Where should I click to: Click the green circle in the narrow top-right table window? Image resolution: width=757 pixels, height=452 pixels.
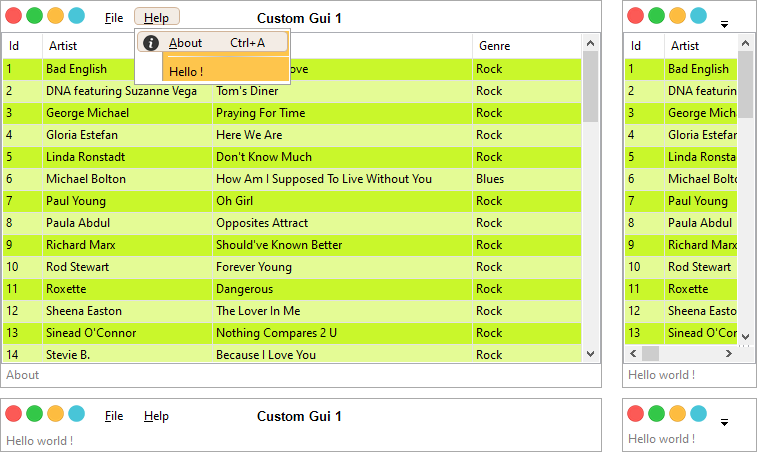pyautogui.click(x=656, y=16)
